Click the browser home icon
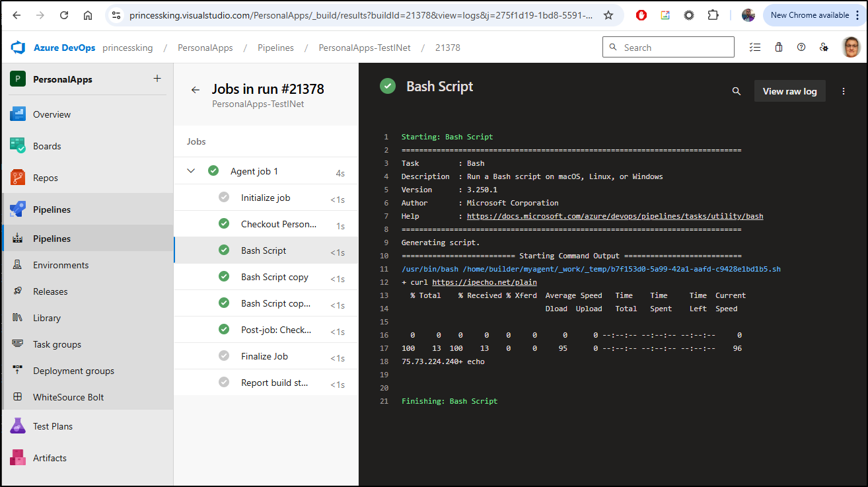This screenshot has height=487, width=868. point(88,15)
